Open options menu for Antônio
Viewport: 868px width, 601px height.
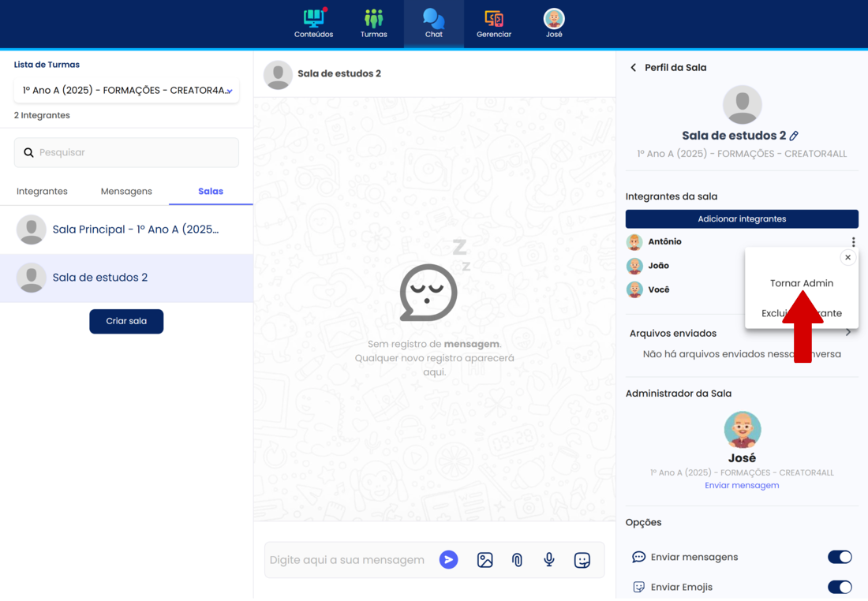[853, 242]
